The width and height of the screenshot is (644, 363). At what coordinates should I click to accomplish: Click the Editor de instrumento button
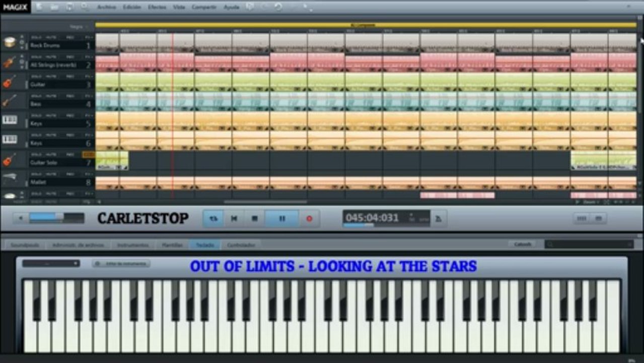(121, 263)
